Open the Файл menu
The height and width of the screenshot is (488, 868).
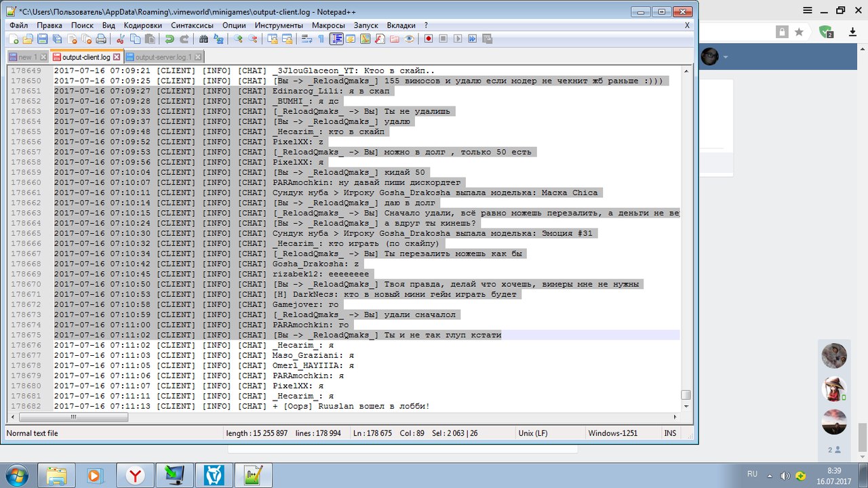[x=19, y=25]
